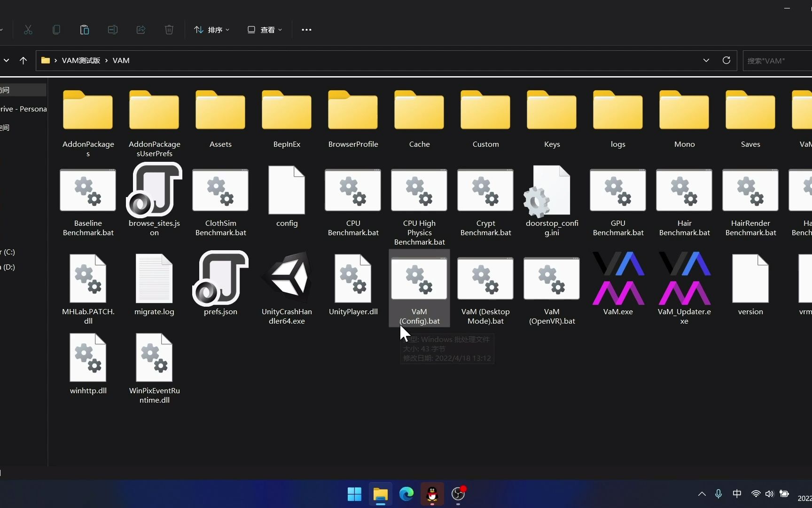The width and height of the screenshot is (812, 508).
Task: Expand address bar history dropdown
Action: coord(706,60)
